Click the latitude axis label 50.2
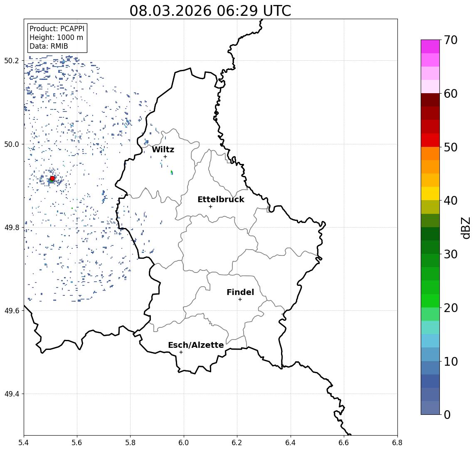 click(x=12, y=60)
